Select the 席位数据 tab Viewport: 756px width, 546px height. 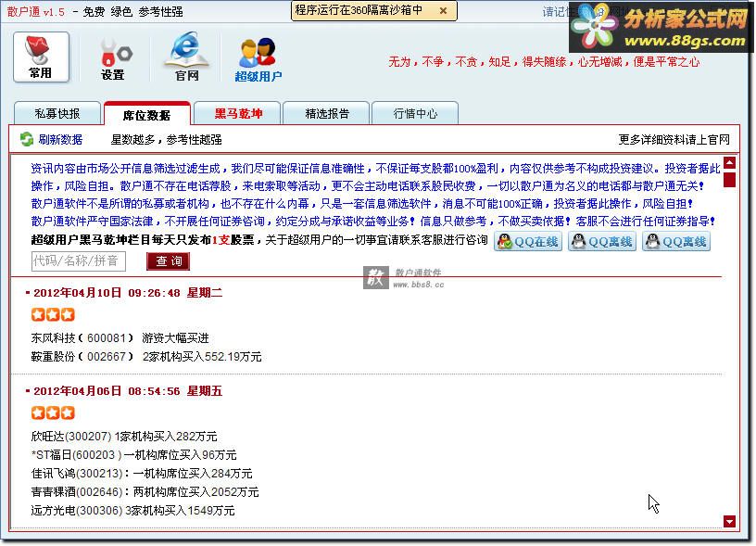[146, 115]
